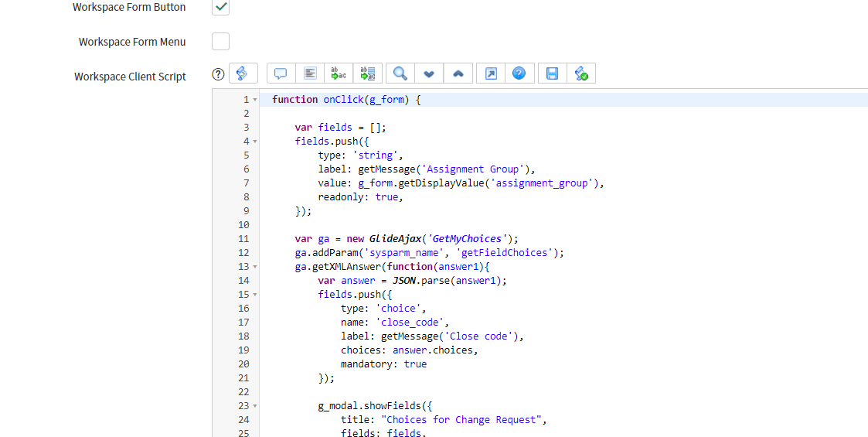
Task: Collapse the getXMLAnswer callback at line 13
Action: [x=255, y=266]
